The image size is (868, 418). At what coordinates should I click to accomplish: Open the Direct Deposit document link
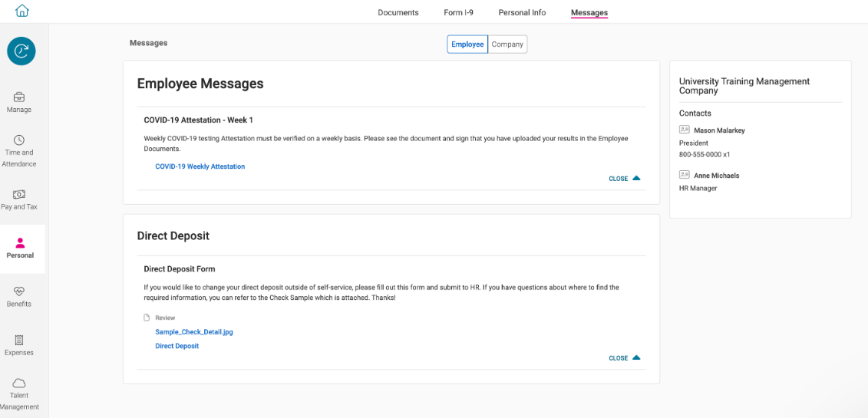coord(177,346)
